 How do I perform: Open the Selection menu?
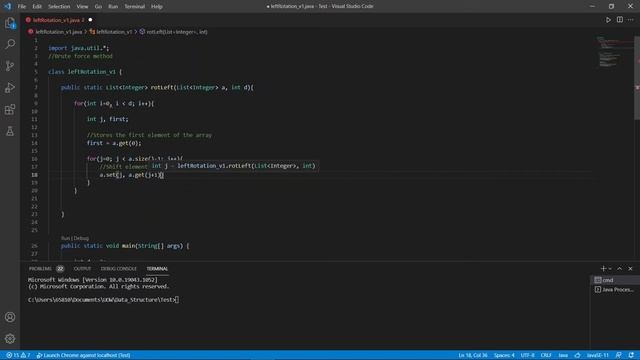59,6
